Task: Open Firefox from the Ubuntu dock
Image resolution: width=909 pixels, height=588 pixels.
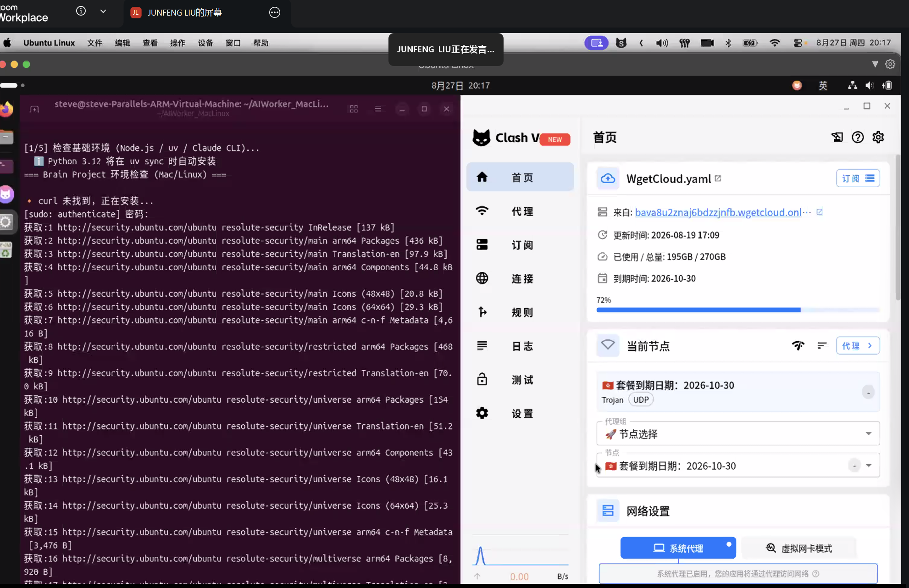Action: [6, 109]
